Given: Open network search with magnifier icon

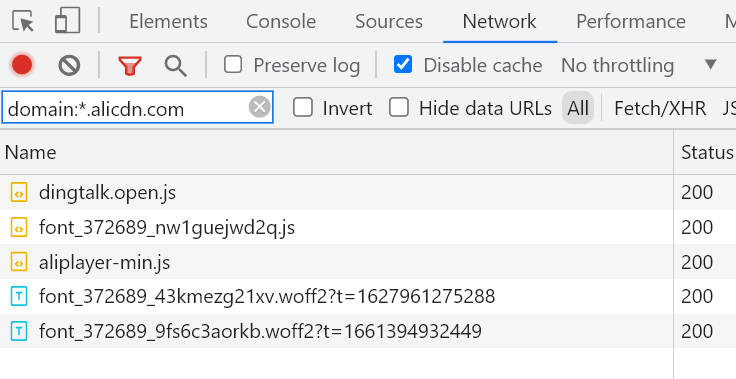Looking at the screenshot, I should click(176, 66).
